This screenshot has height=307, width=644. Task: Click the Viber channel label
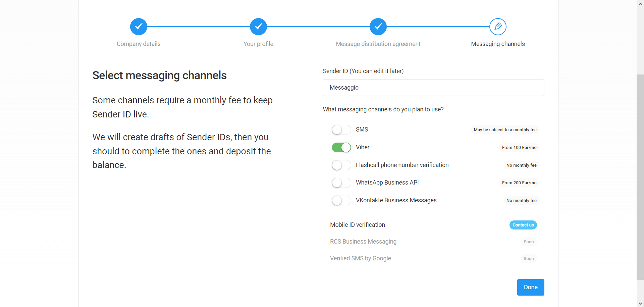363,147
